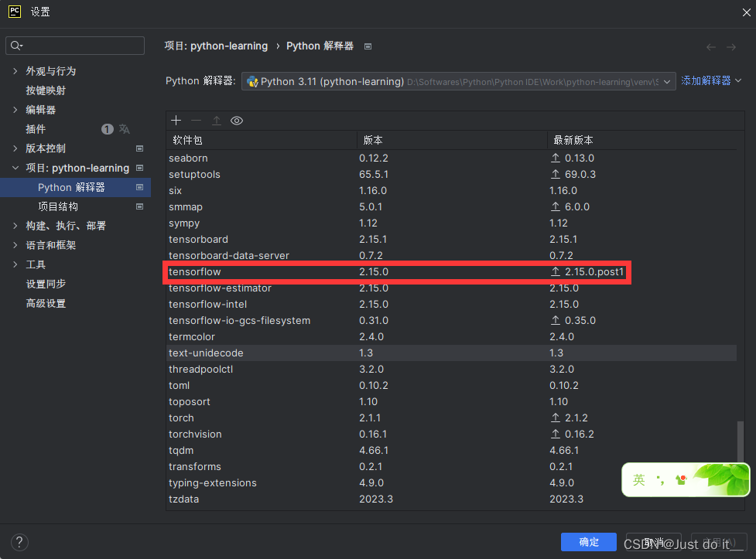Select the six package row
The height and width of the screenshot is (559, 756).
click(x=452, y=190)
